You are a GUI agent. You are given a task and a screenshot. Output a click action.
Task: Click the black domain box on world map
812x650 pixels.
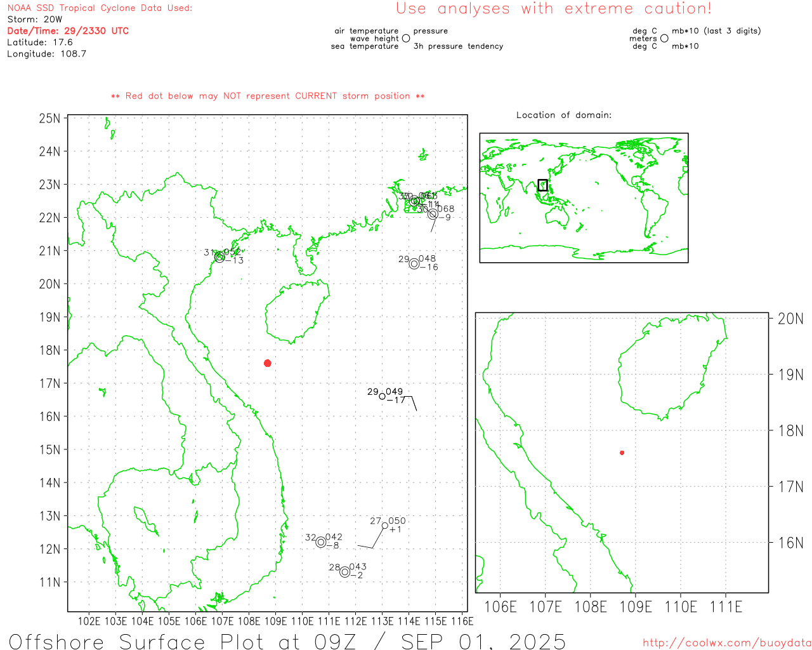(542, 185)
